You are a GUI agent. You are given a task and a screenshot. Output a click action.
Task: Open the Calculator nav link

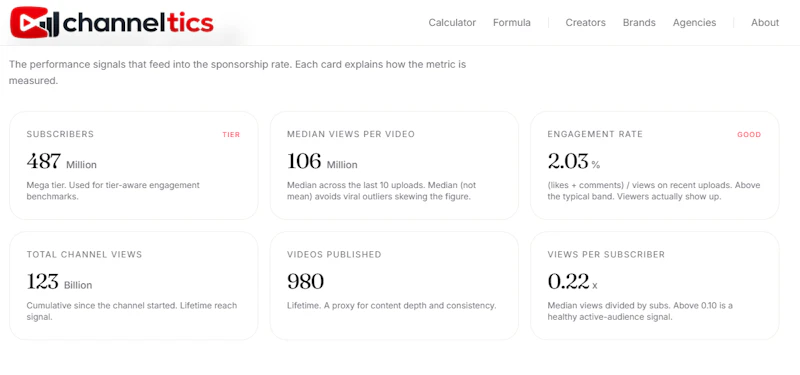point(452,22)
